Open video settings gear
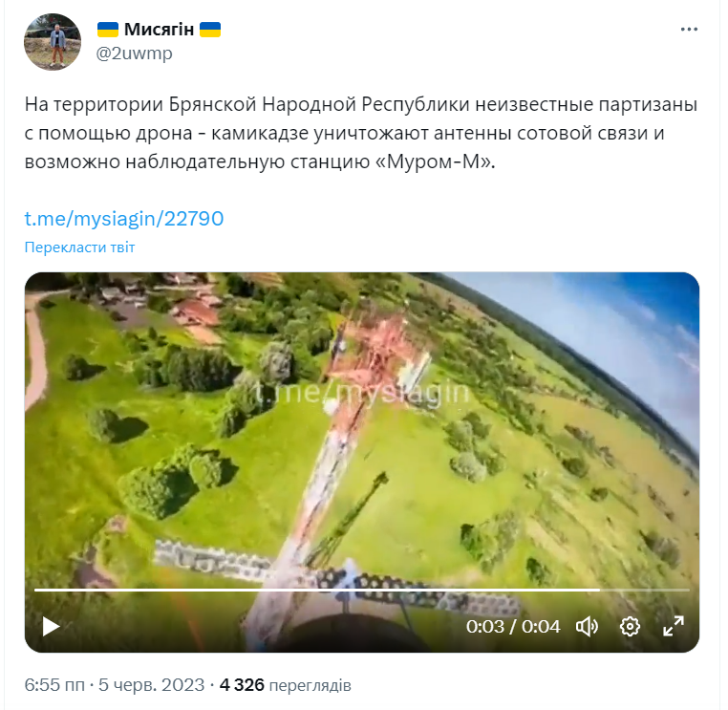 pyautogui.click(x=630, y=627)
